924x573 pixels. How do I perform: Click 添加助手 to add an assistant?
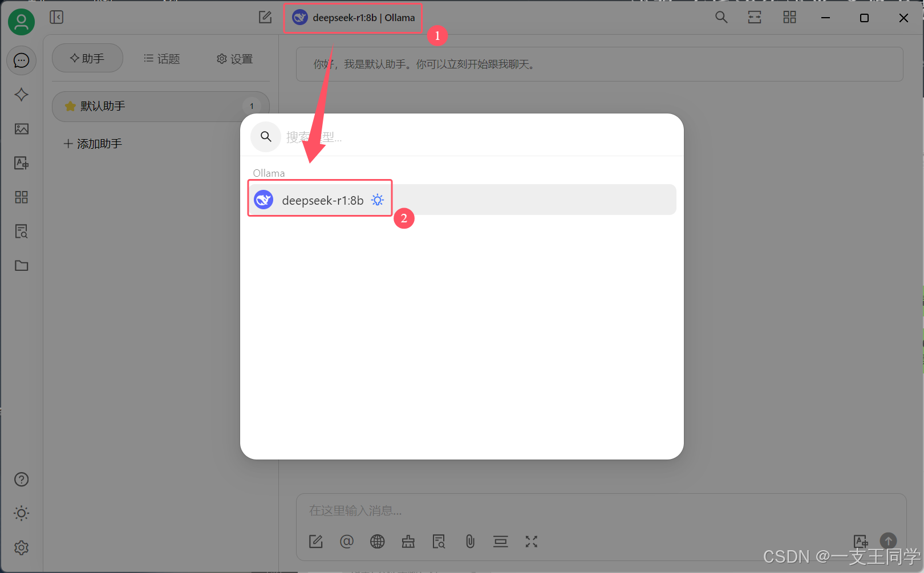92,144
